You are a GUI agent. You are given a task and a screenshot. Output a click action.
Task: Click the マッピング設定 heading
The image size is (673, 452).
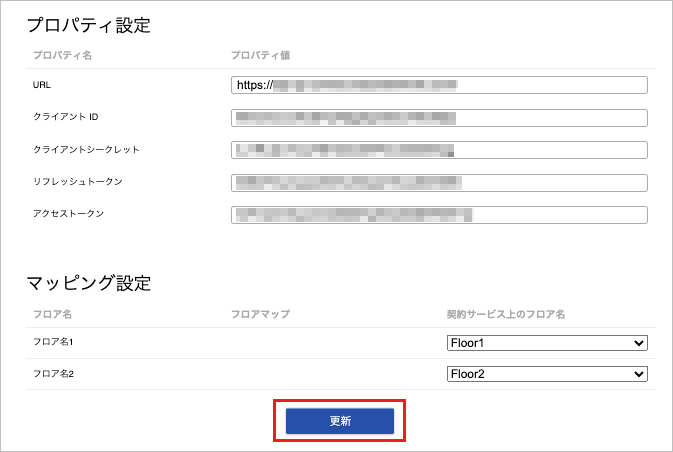(88, 283)
